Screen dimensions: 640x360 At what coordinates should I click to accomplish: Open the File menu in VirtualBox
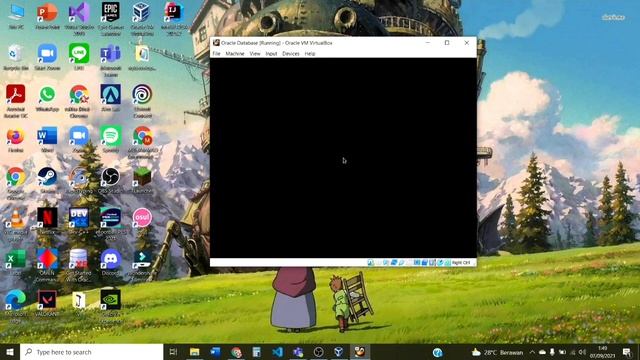[x=216, y=53]
